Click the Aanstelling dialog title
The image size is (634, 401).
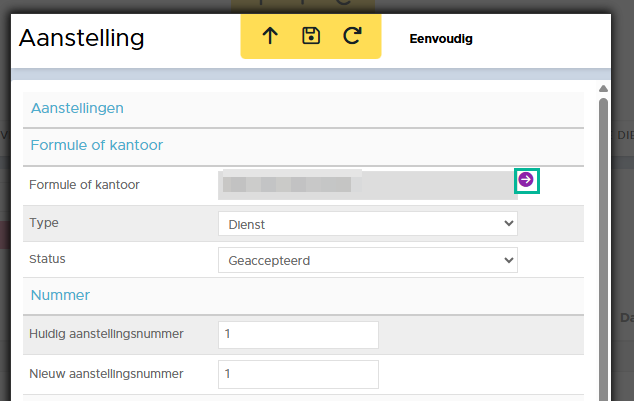[82, 38]
